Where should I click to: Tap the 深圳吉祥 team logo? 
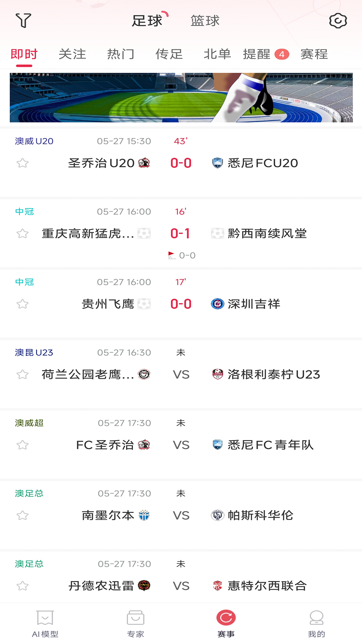click(218, 304)
